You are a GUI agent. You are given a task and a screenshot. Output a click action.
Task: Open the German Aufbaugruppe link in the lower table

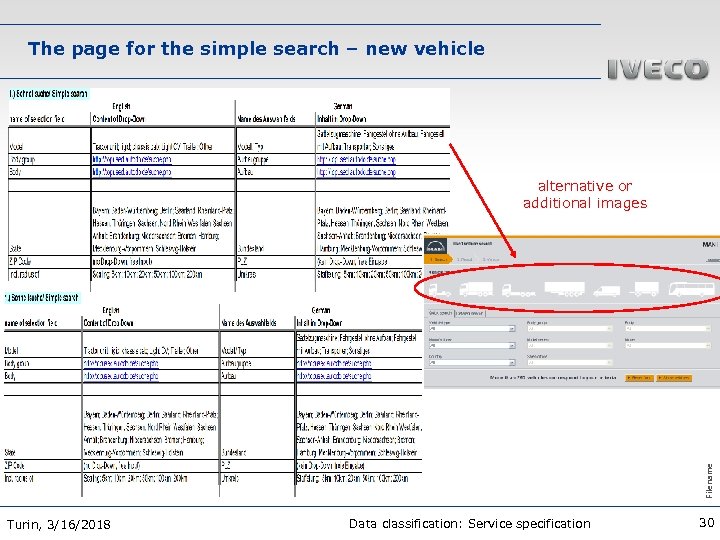coord(334,363)
